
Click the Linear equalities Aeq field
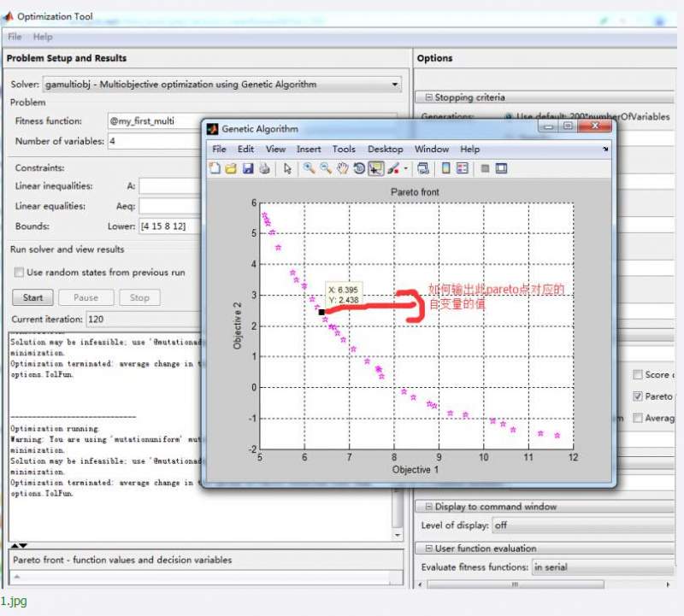click(x=170, y=206)
